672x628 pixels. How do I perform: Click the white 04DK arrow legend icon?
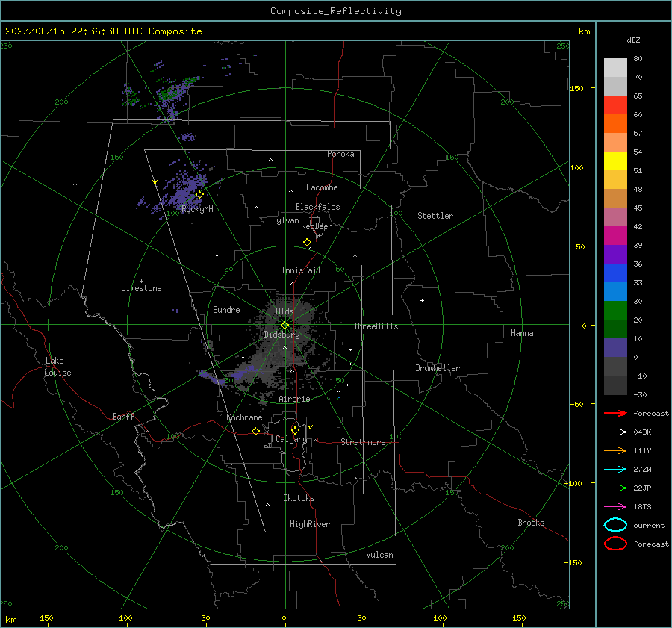point(615,432)
